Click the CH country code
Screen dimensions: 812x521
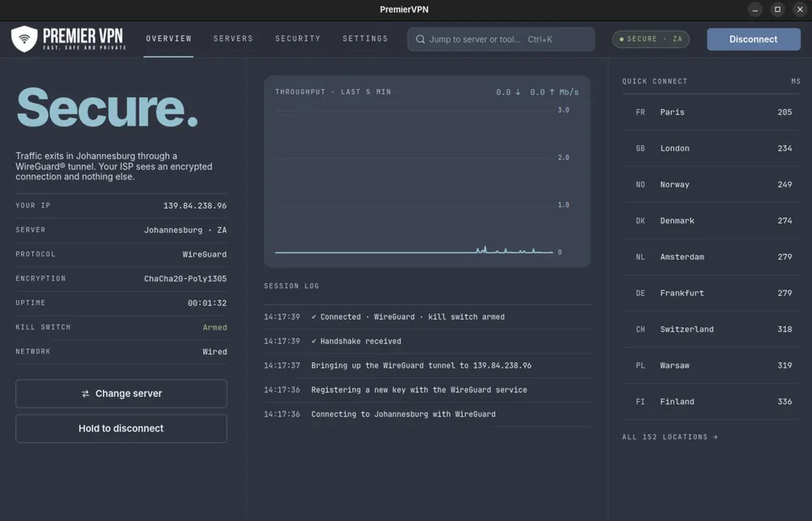tap(641, 329)
